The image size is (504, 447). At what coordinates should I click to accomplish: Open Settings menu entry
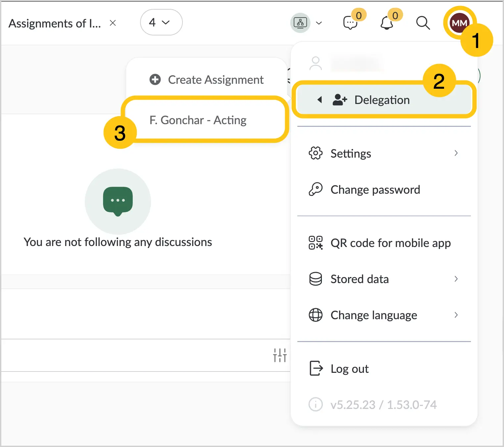384,153
